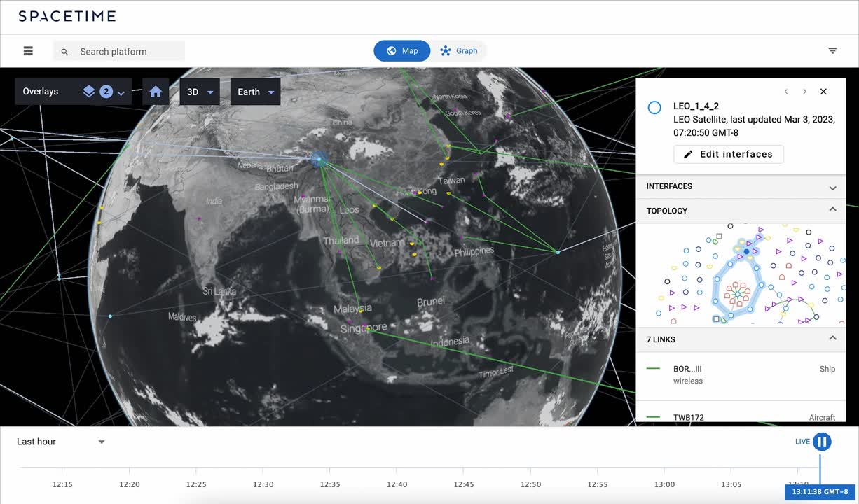
Task: Expand the Interfaces section
Action: coord(832,187)
